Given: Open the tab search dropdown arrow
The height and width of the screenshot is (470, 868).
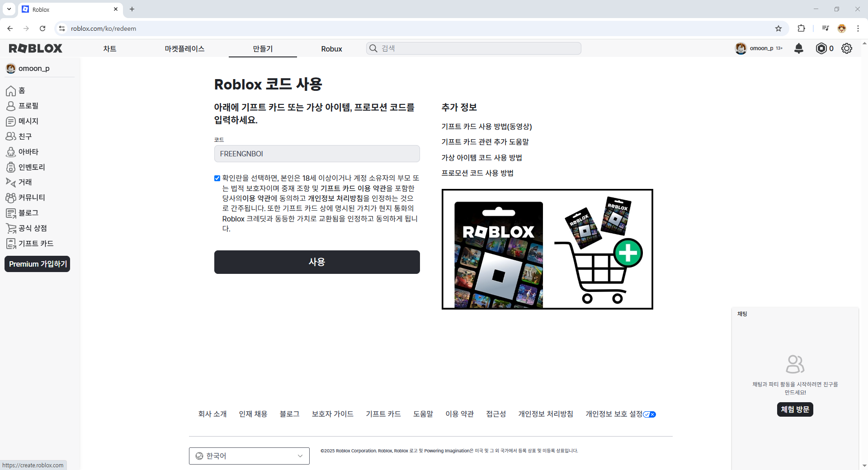Looking at the screenshot, I should (x=9, y=9).
